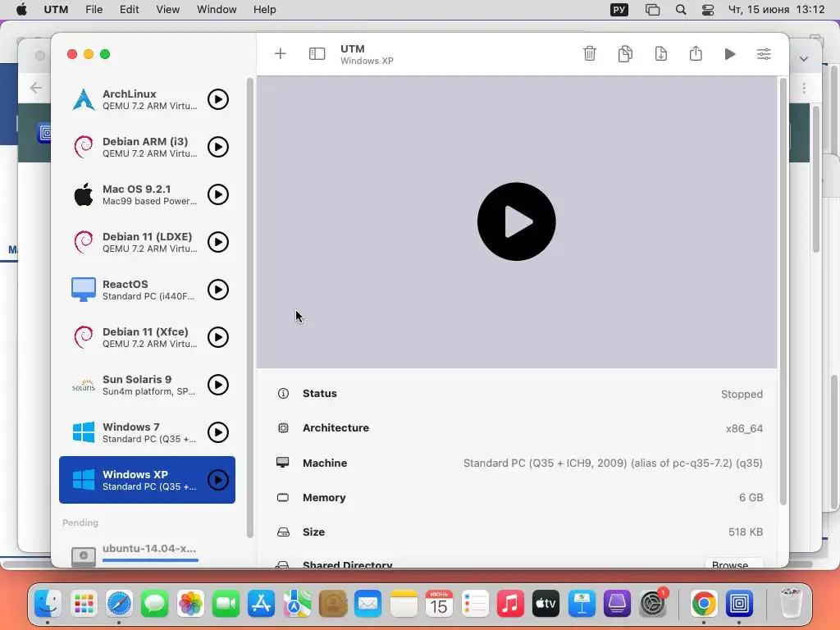This screenshot has height=630, width=840.
Task: Select the Debian 11 (LDXE) entry name
Action: pyautogui.click(x=148, y=236)
